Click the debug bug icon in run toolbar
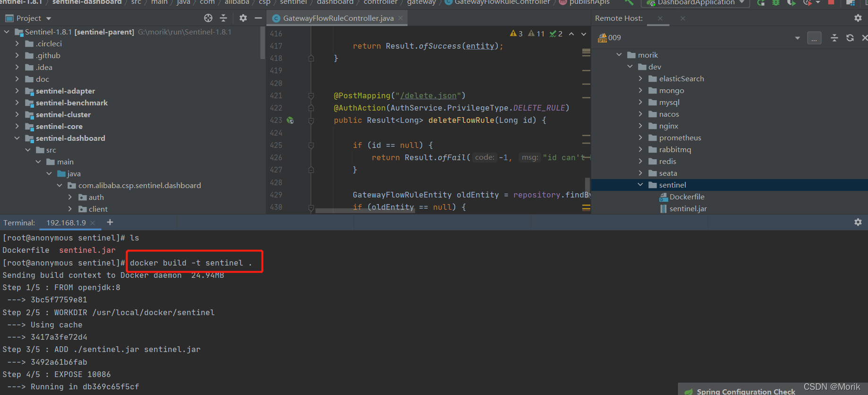Screen dimensions: 868x395 [x=776, y=2]
